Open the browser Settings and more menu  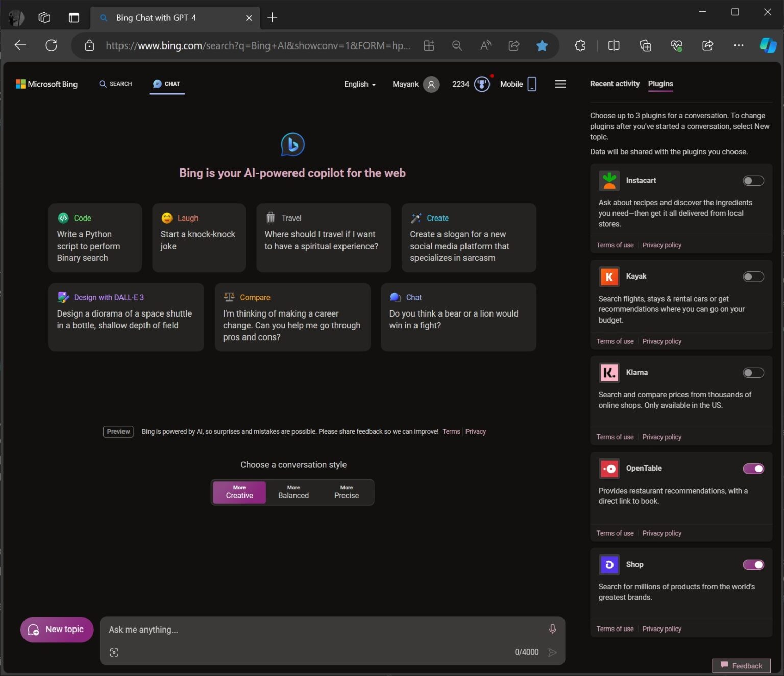coord(739,45)
